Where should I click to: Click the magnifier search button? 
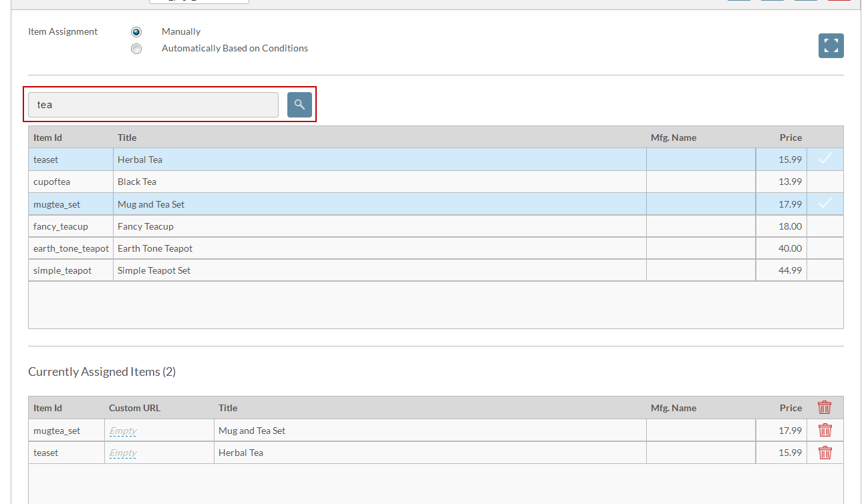(299, 105)
